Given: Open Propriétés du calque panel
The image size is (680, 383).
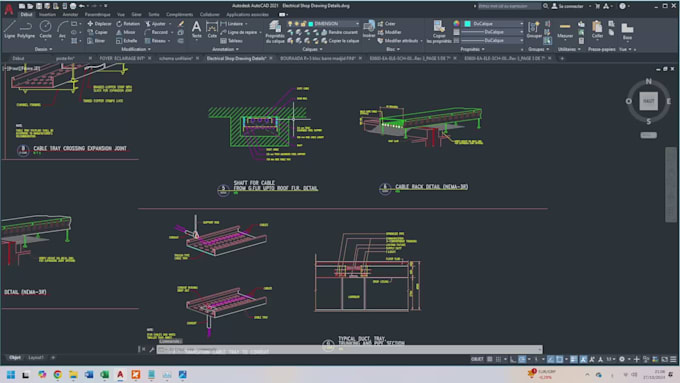Looking at the screenshot, I should tap(275, 32).
